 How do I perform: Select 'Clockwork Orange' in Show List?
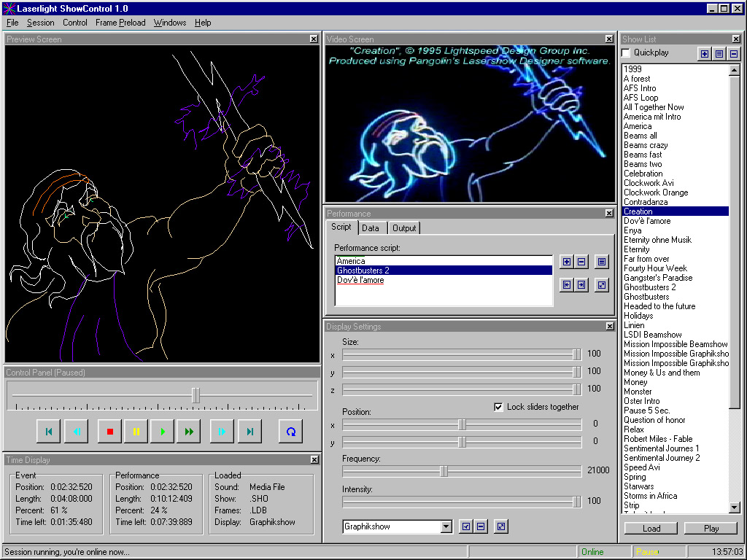click(x=676, y=192)
